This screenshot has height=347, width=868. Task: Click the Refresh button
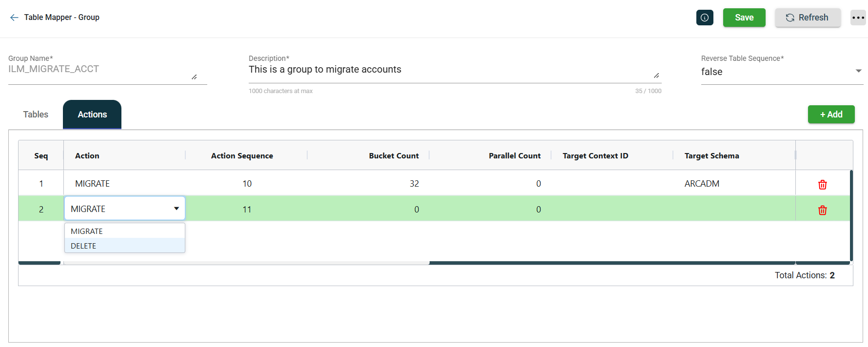click(x=808, y=18)
